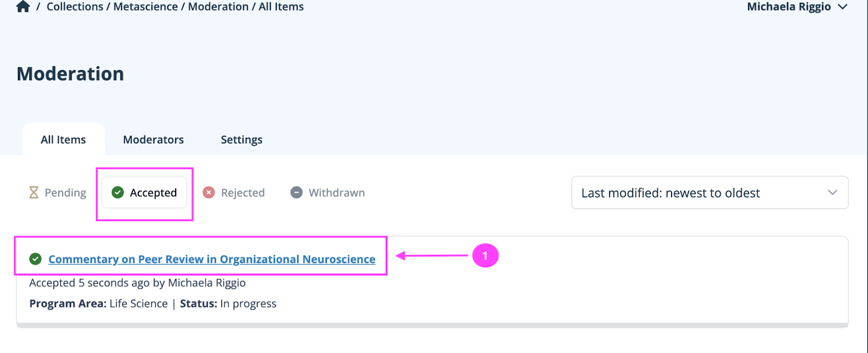This screenshot has height=353, width=868.
Task: Click the green Accepted checkmark icon
Action: 118,192
